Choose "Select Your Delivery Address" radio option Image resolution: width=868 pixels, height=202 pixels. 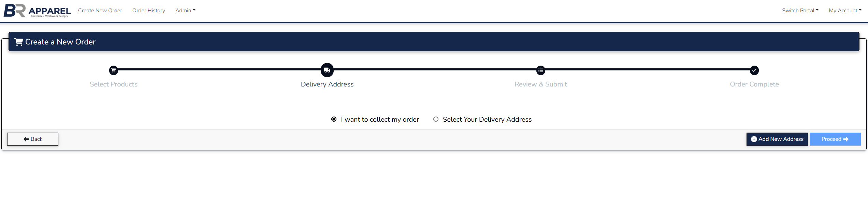[x=436, y=119]
